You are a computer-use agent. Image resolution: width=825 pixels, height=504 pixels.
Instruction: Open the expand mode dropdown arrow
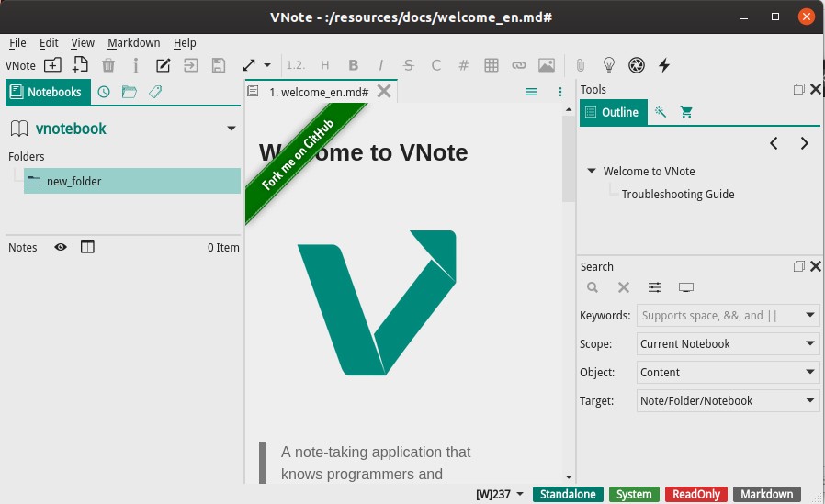click(267, 65)
